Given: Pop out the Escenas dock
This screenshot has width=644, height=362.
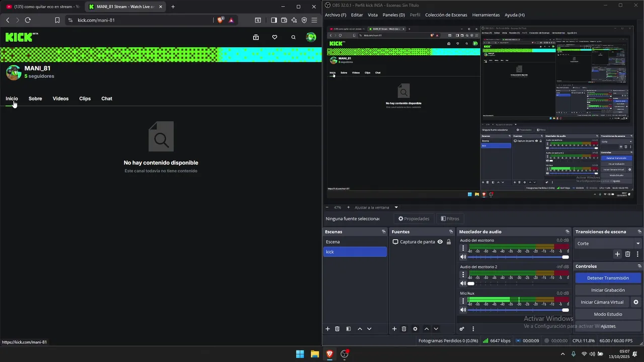Looking at the screenshot, I should pyautogui.click(x=383, y=232).
